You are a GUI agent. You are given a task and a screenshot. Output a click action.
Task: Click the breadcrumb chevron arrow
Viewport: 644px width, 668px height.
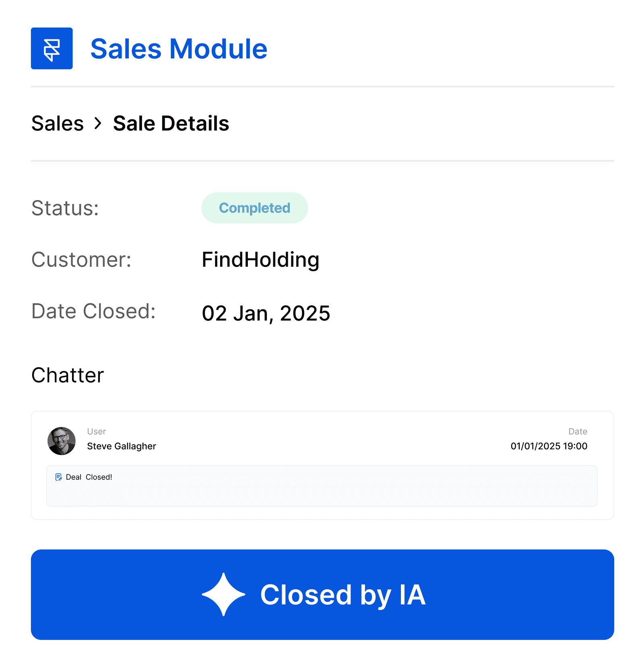click(98, 123)
